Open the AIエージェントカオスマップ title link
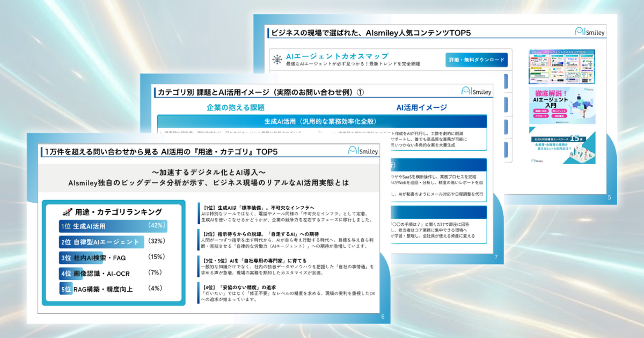644x338 pixels. 336,56
